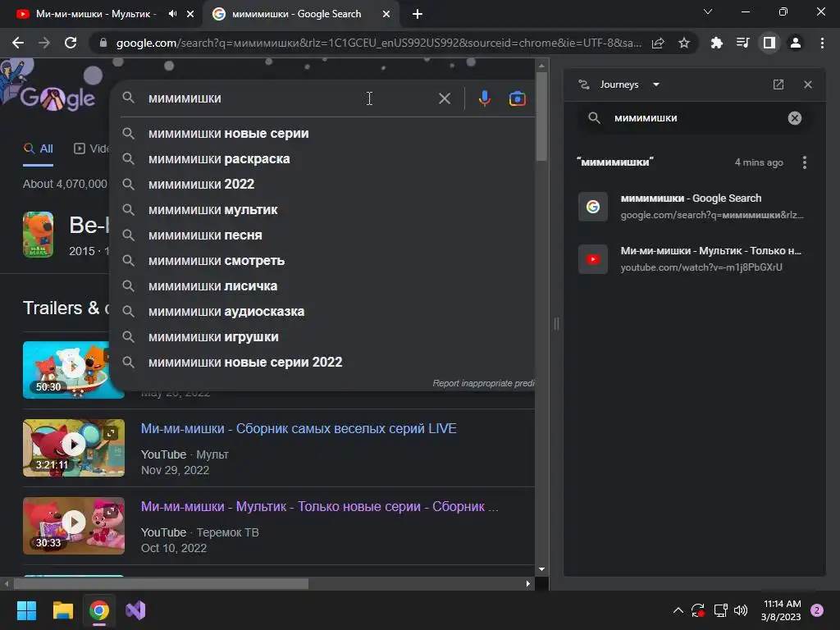Open a new tab
840x630 pixels.
(x=418, y=15)
